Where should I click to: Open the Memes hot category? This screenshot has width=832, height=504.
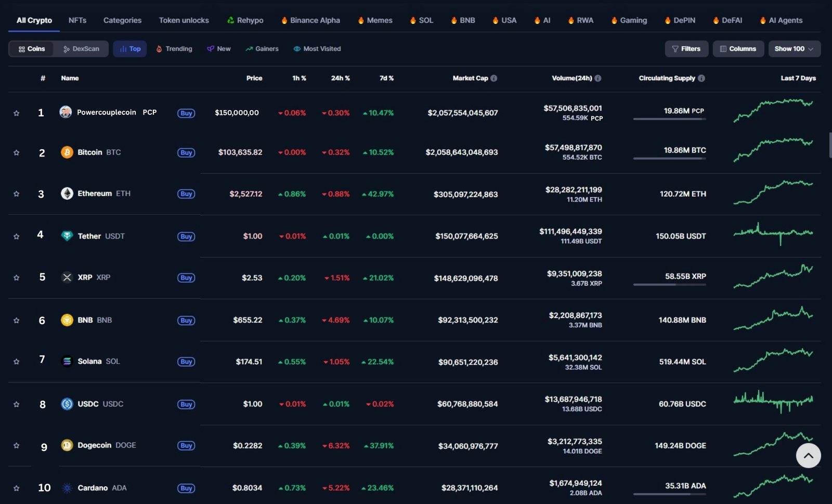(375, 20)
